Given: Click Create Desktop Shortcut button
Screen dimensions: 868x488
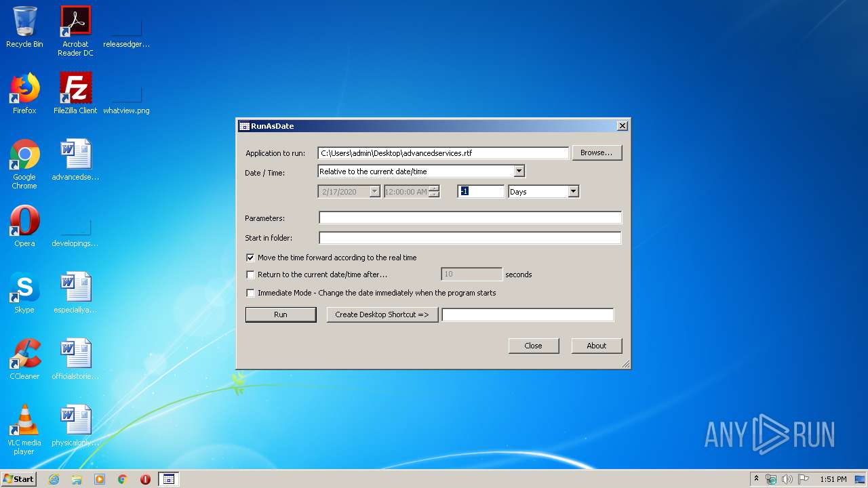Looking at the screenshot, I should tap(382, 314).
